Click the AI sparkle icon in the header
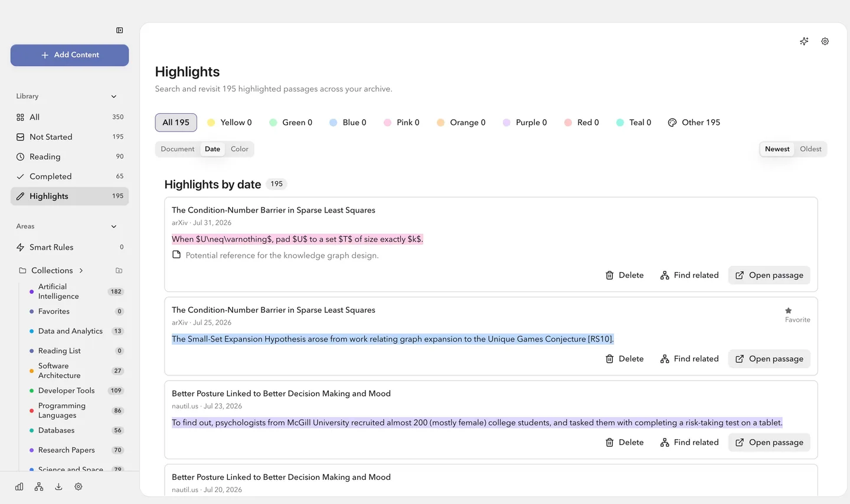The height and width of the screenshot is (504, 850). coord(804,41)
